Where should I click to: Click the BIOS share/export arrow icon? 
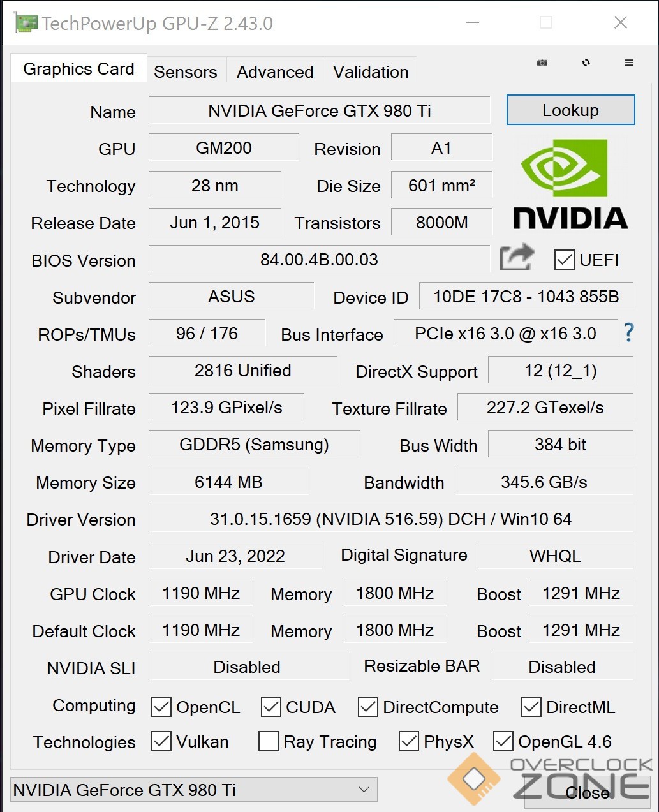click(x=517, y=257)
